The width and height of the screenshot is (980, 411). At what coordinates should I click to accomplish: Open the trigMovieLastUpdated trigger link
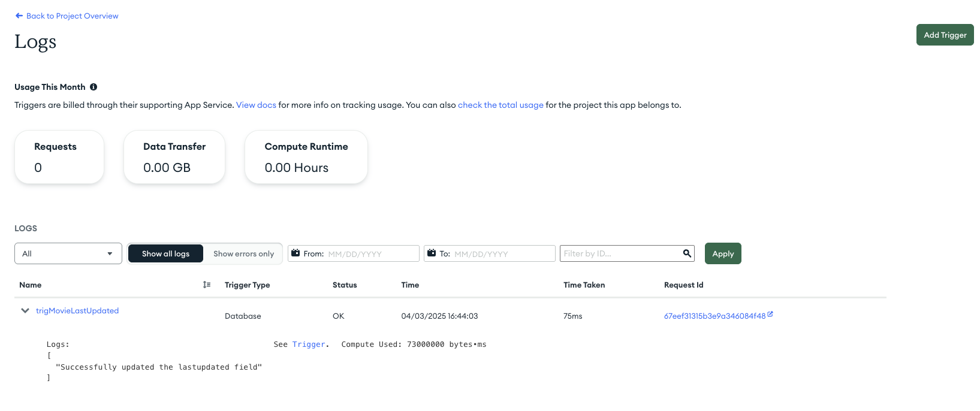(x=77, y=310)
